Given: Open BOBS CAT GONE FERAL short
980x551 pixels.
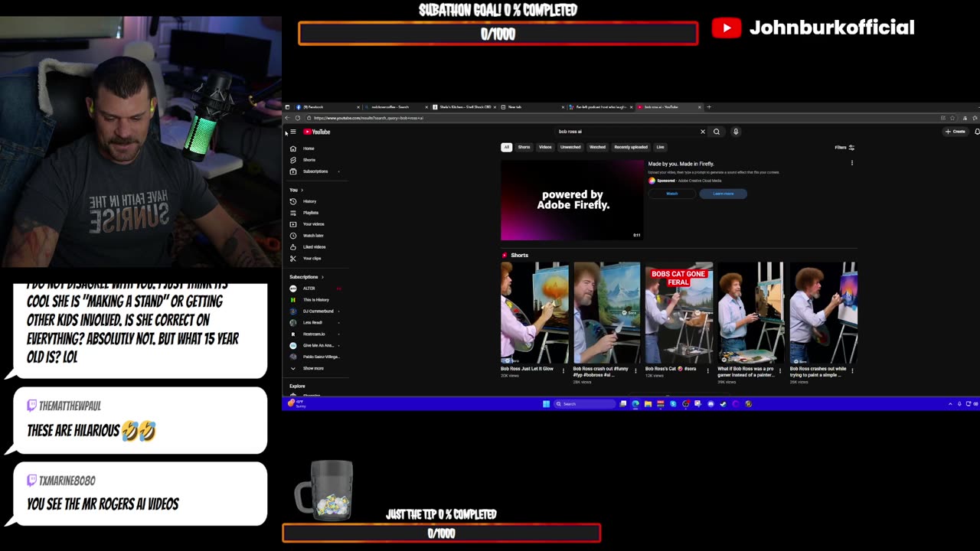Looking at the screenshot, I should point(678,313).
